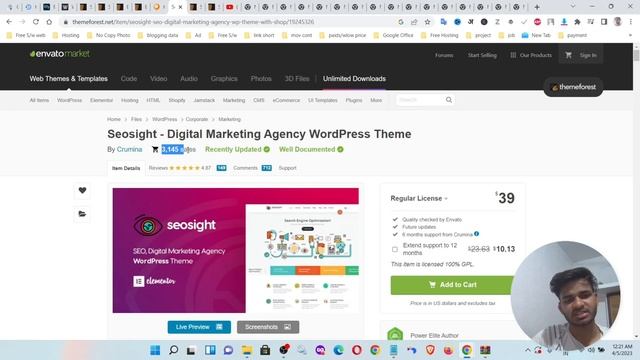
Task: Open the tab search chevron
Action: coord(573,7)
